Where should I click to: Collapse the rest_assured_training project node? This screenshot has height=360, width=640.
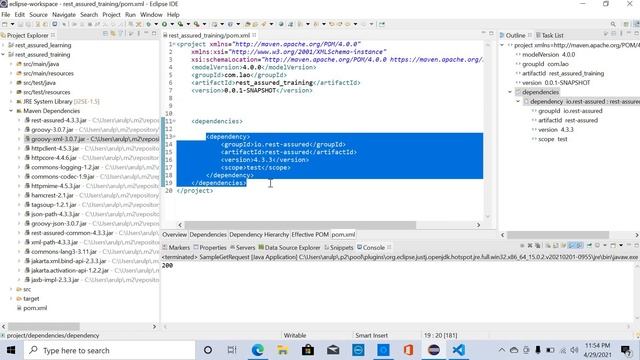pyautogui.click(x=3, y=54)
